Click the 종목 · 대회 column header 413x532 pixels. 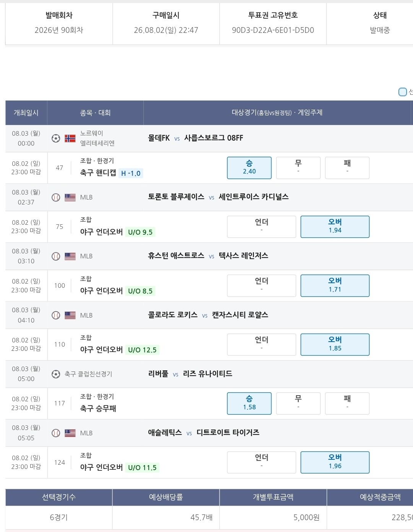(95, 113)
